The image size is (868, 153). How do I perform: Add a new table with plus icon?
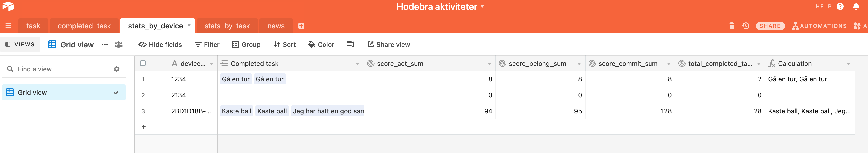click(301, 26)
